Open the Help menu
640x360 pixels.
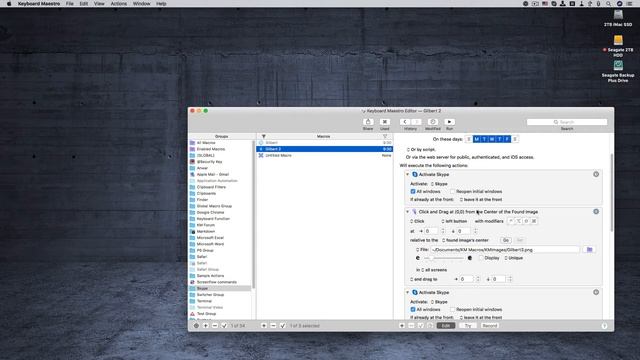(x=161, y=4)
